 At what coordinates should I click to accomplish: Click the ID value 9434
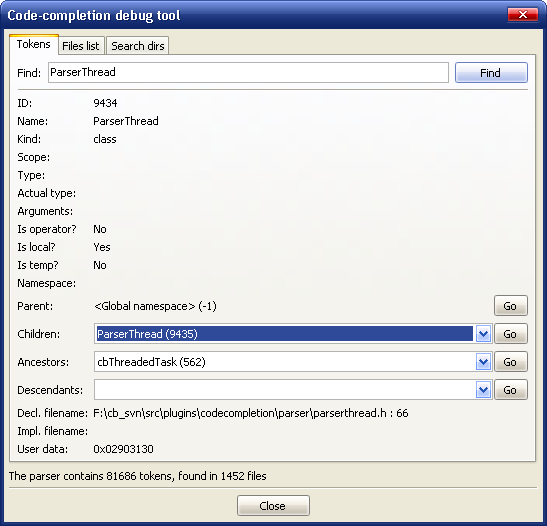pyautogui.click(x=105, y=103)
